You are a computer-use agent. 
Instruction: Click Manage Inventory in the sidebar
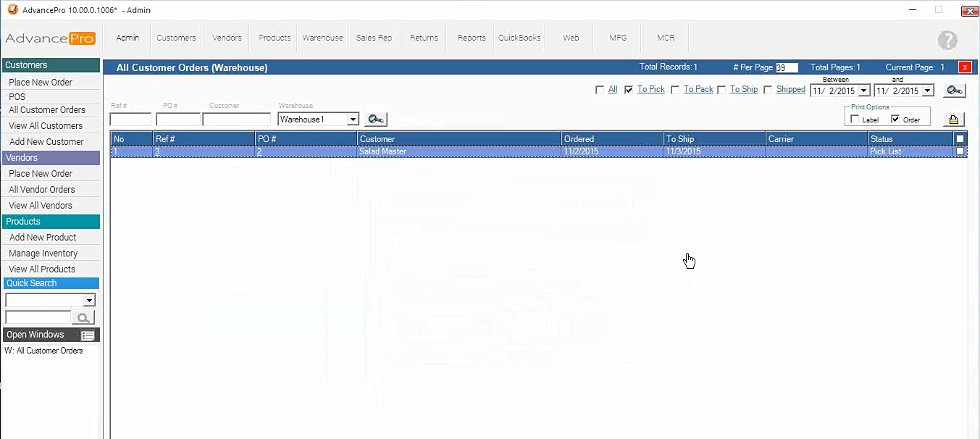[43, 254]
